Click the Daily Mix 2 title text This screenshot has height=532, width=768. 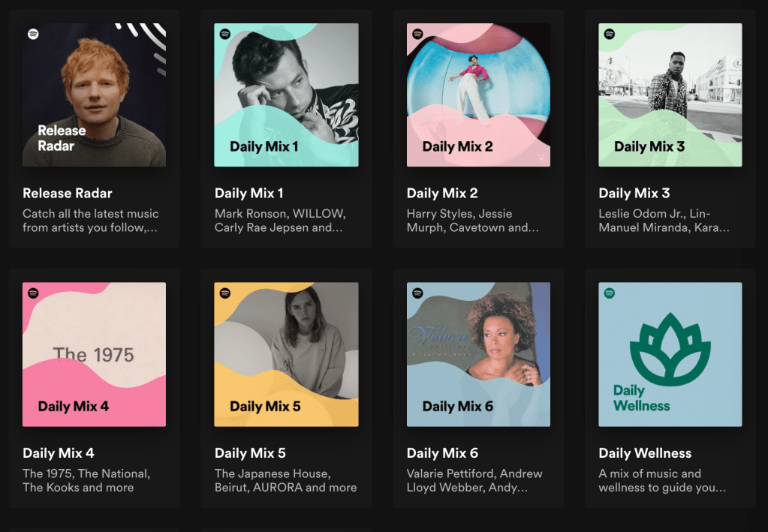pos(442,194)
